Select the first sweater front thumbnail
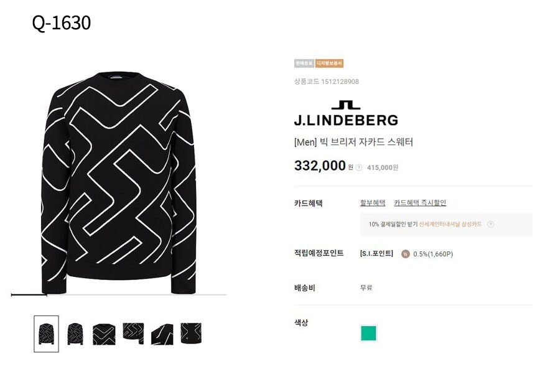 tap(47, 334)
